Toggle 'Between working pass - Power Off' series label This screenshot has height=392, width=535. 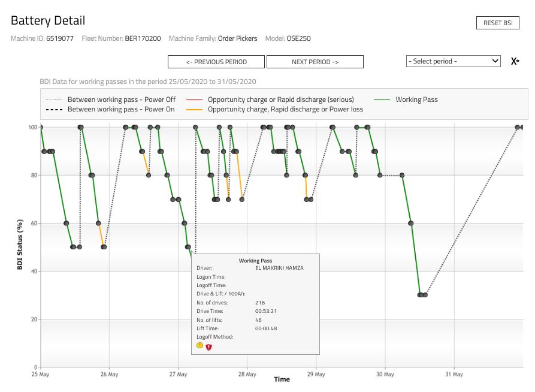point(122,99)
